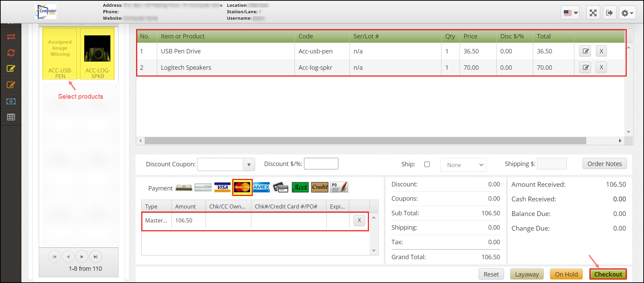This screenshot has height=283, width=644.
Task: Click the Master... payment type cell
Action: (x=156, y=220)
